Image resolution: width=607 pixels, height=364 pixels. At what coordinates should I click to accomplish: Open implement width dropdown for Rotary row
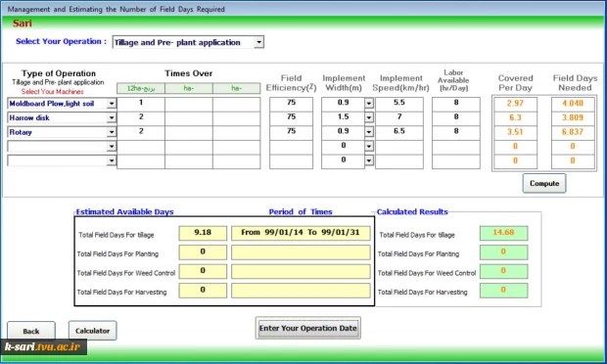click(369, 132)
